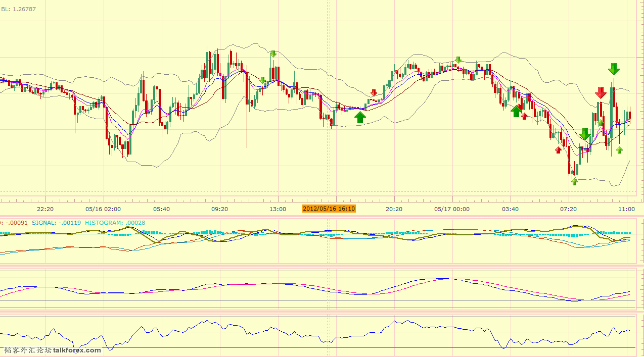Click the 05:40 time axis label

(x=161, y=209)
